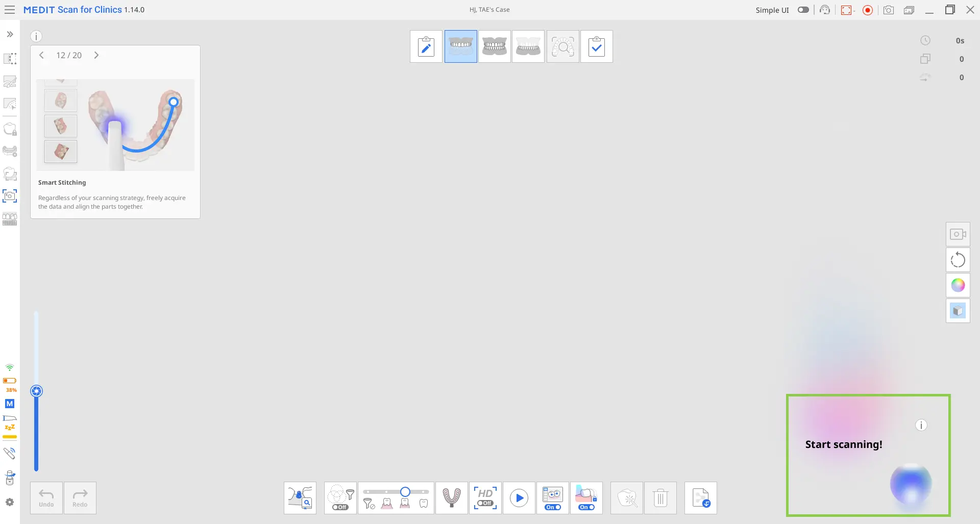
Task: Open the support headset icon
Action: click(825, 10)
